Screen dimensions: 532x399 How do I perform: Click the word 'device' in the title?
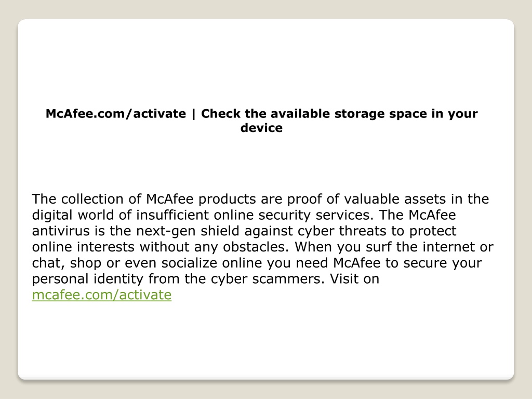coord(262,128)
